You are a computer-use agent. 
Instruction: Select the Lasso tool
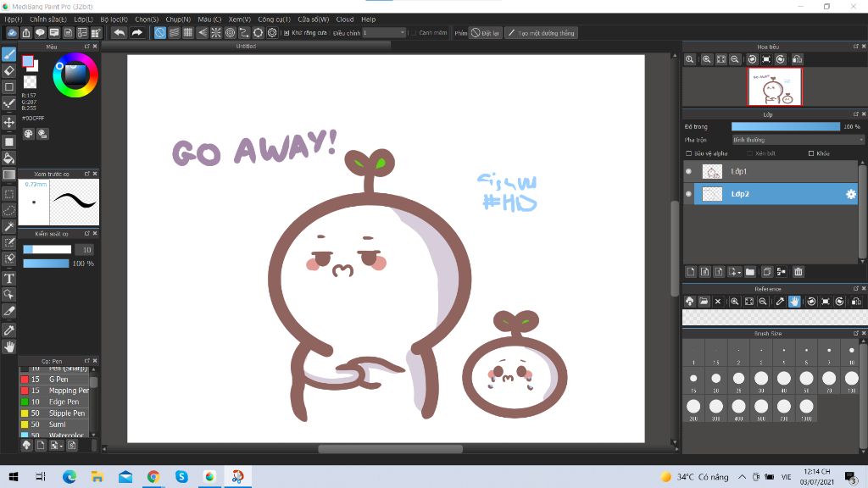pyautogui.click(x=8, y=210)
